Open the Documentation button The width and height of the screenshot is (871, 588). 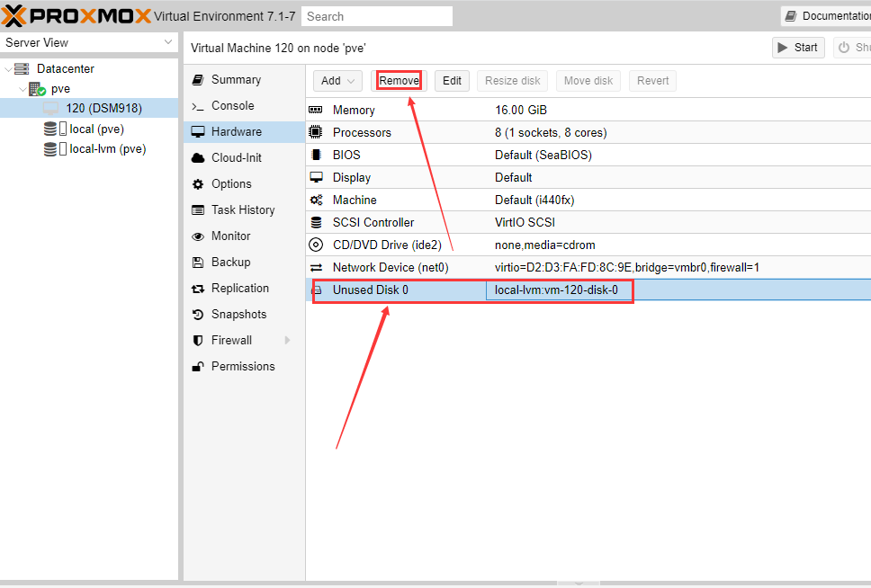tap(826, 16)
